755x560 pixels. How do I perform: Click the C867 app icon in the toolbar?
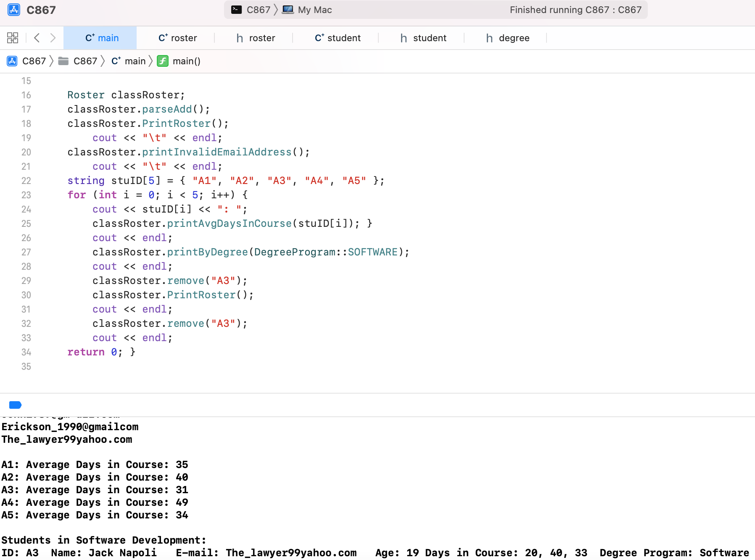click(14, 10)
